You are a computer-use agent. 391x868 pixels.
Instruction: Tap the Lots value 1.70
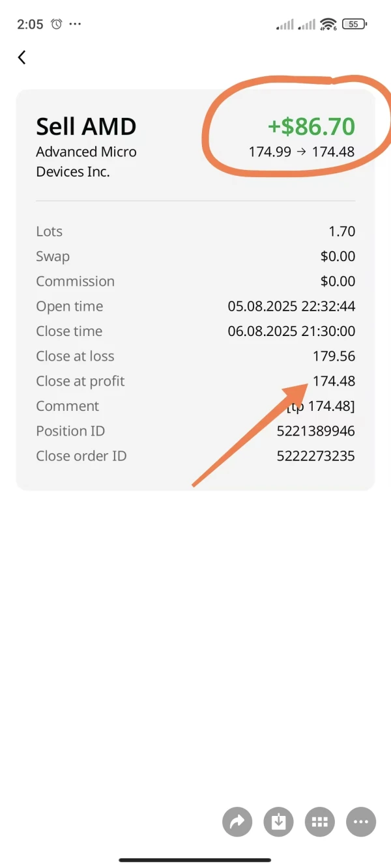(x=342, y=231)
